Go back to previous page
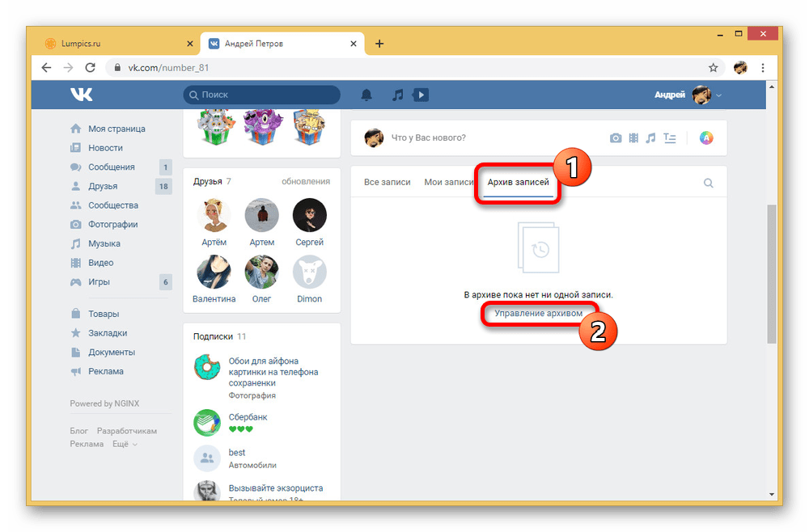The width and height of the screenshot is (809, 532). click(46, 68)
